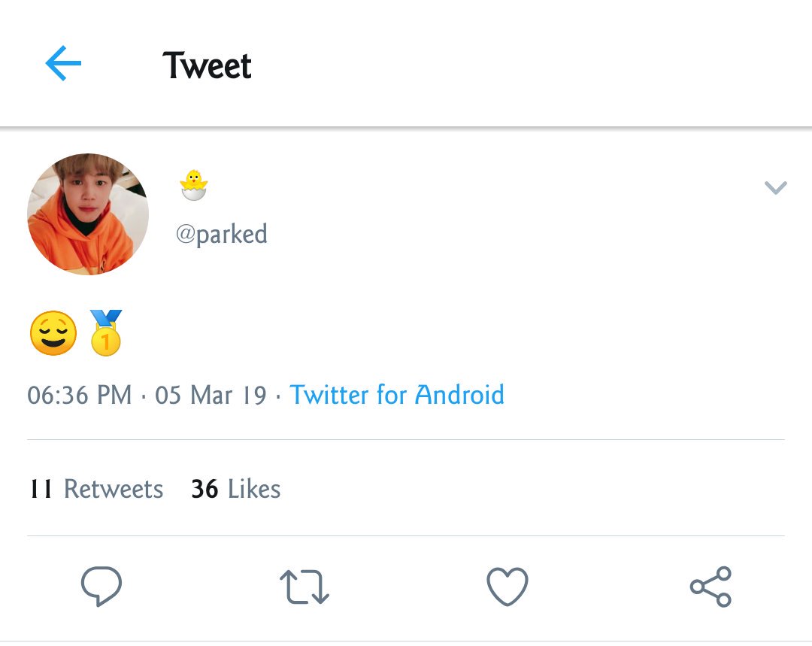Open the @parked handle profile
The width and height of the screenshot is (812, 646).
tap(222, 234)
